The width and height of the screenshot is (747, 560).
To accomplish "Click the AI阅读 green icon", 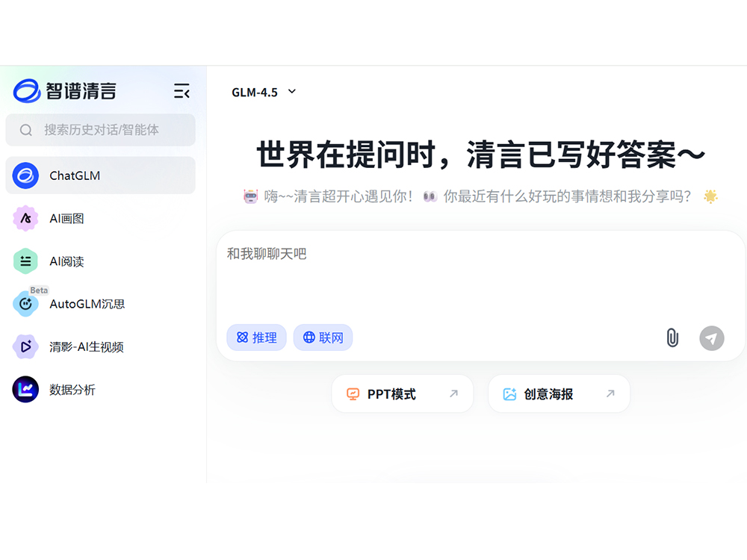I will [x=25, y=261].
